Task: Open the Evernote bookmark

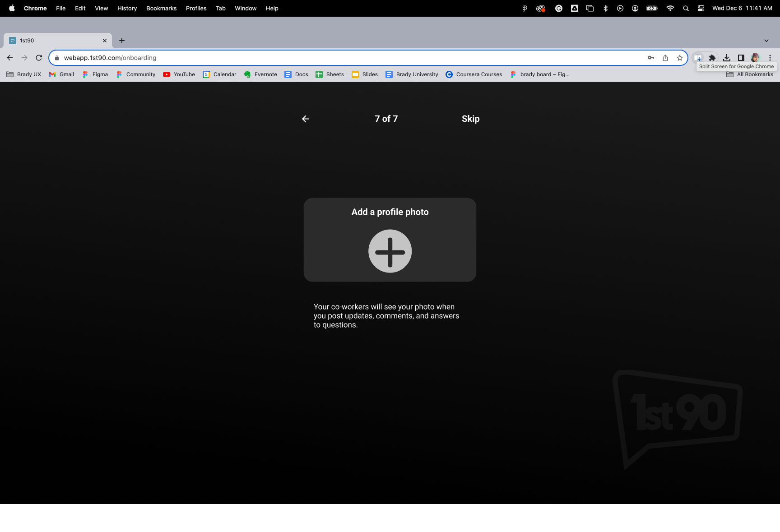Action: 260,74
